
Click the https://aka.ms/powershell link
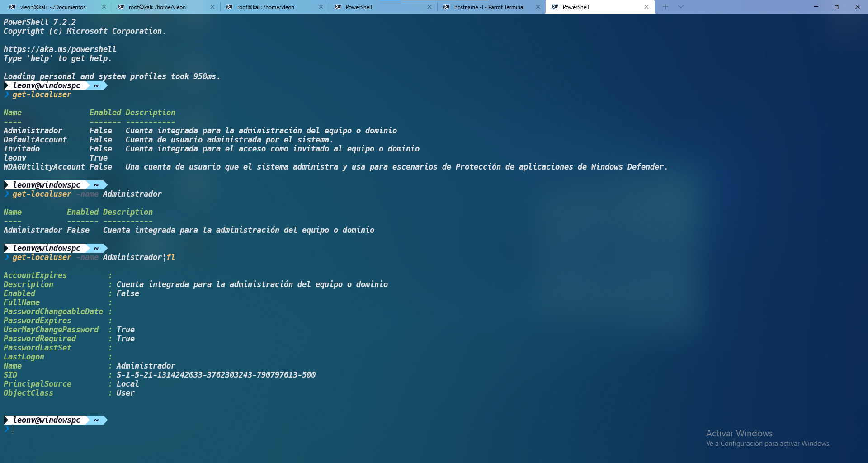tap(60, 49)
